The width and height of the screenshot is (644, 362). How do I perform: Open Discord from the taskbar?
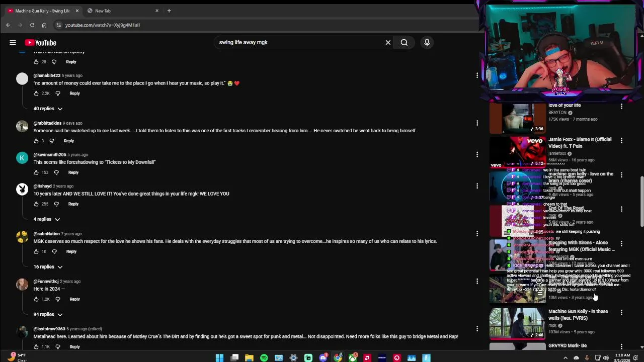(x=323, y=358)
